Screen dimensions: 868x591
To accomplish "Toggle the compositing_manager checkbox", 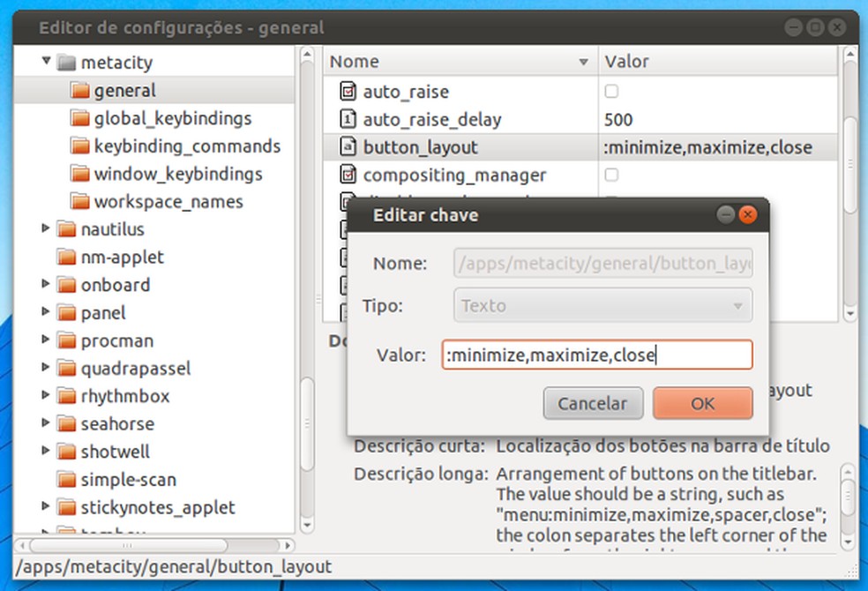I will (x=611, y=175).
